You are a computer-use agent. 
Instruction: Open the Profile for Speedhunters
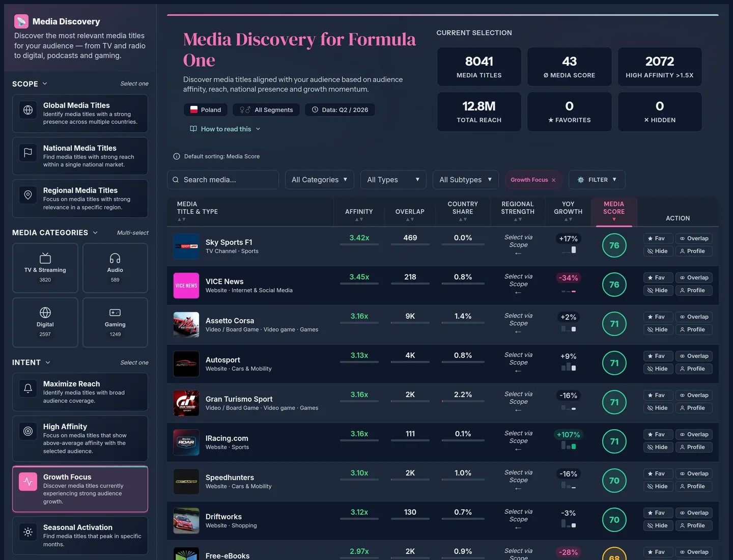[694, 486]
